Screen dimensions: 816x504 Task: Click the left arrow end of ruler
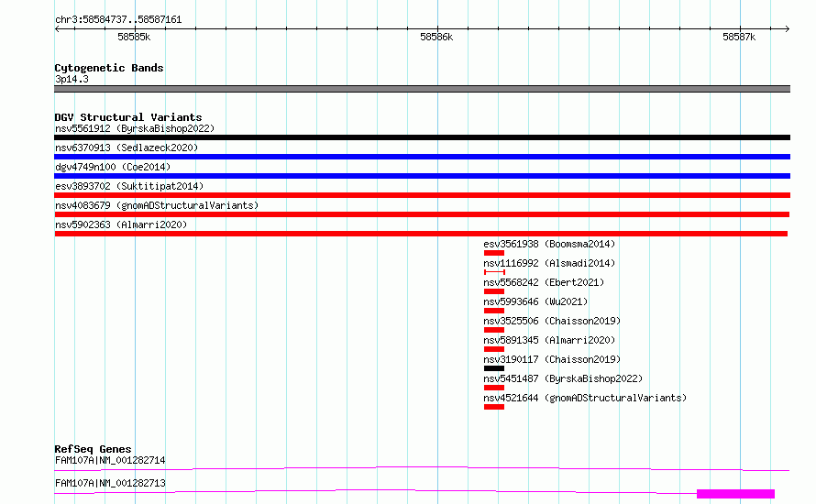click(57, 29)
